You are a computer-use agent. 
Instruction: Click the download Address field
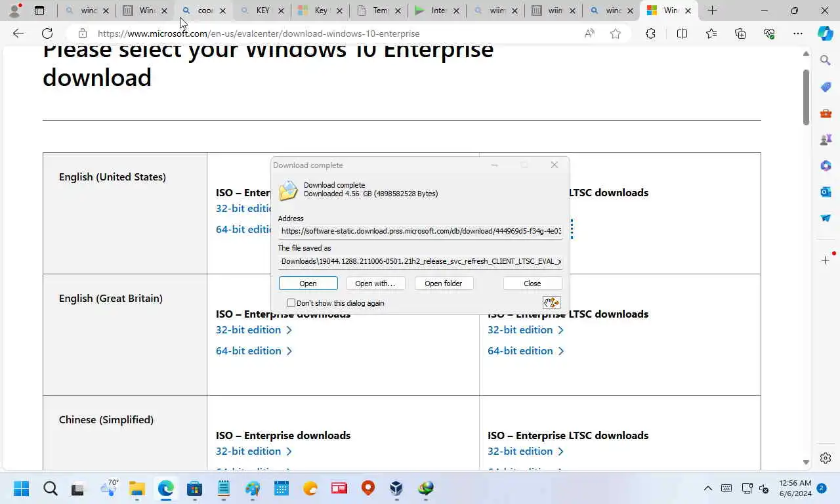(x=420, y=231)
